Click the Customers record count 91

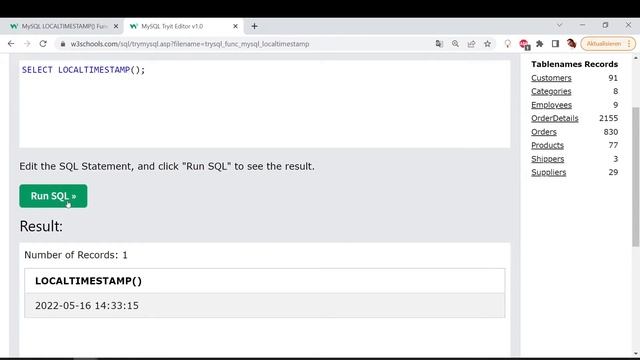coord(613,78)
